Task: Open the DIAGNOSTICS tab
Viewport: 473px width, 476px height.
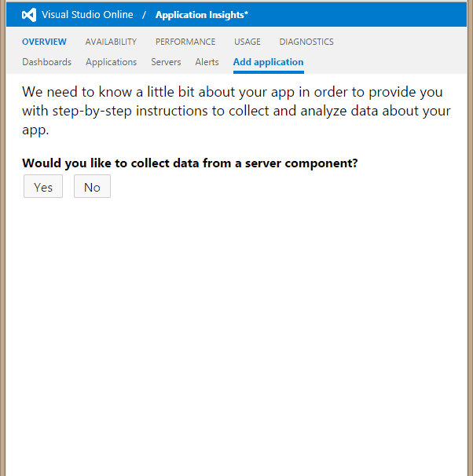Action: click(306, 42)
